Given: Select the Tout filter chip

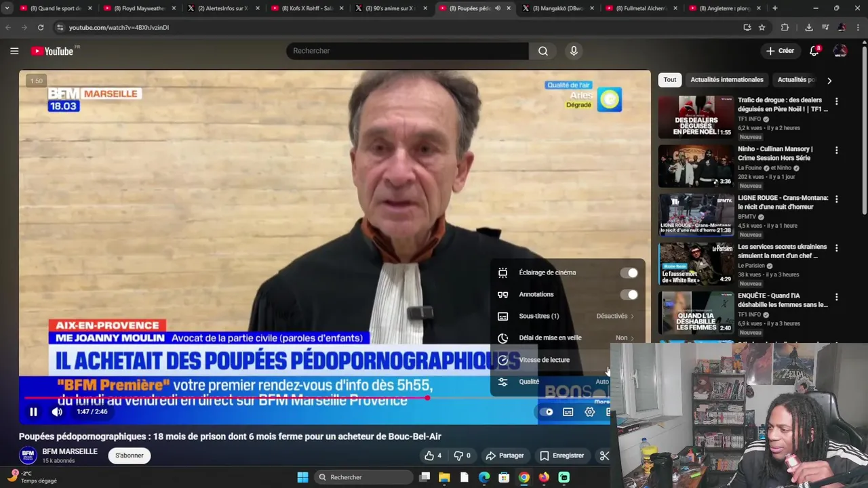Looking at the screenshot, I should (x=670, y=80).
